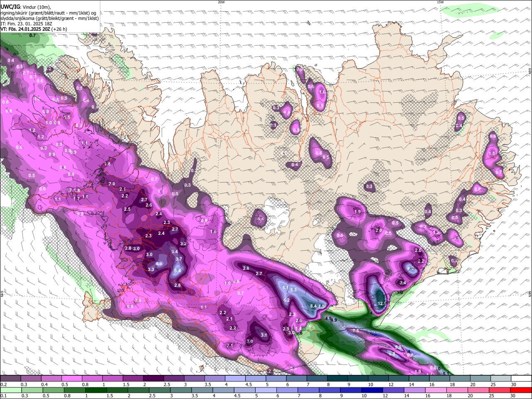
Task: Click the '20W' longitude label
Action: pyautogui.click(x=221, y=2)
